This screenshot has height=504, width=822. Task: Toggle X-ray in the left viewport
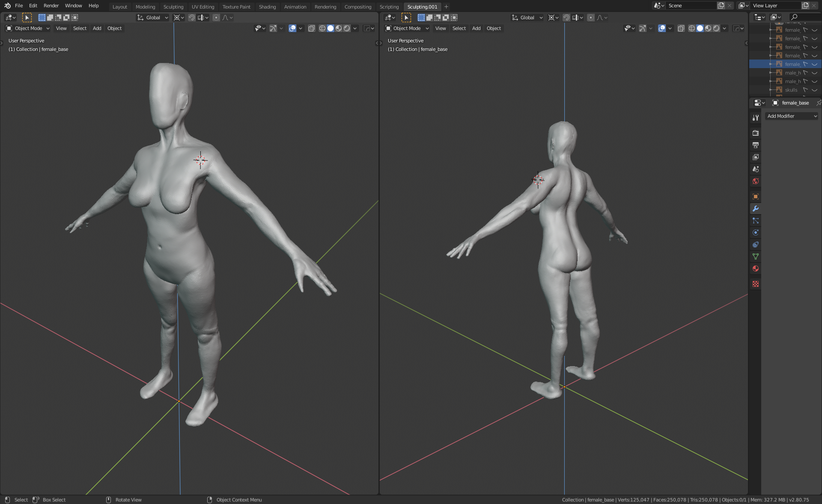tap(312, 28)
